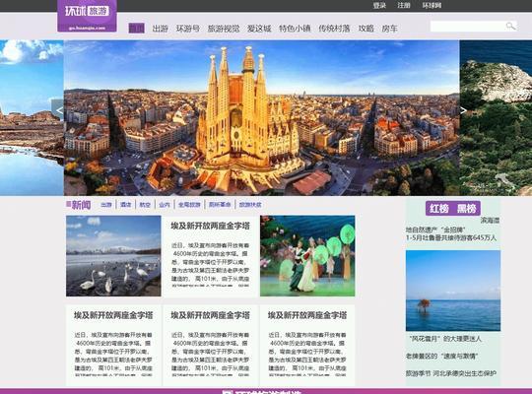
Task: Open the seaside rocks slide preview
Action: 32,118
